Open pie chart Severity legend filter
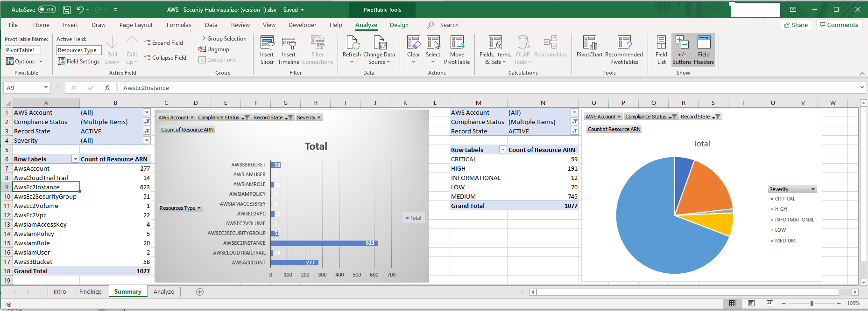This screenshot has height=311, width=868. [792, 189]
